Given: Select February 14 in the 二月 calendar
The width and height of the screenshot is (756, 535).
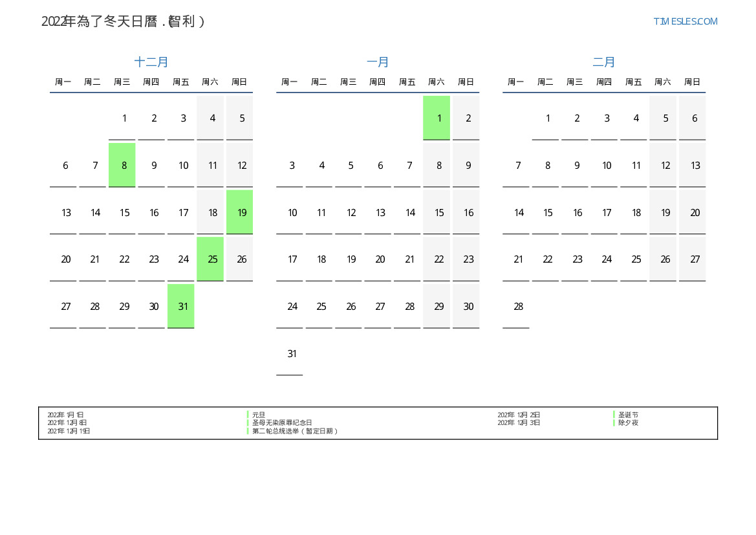Looking at the screenshot, I should click(x=516, y=212).
